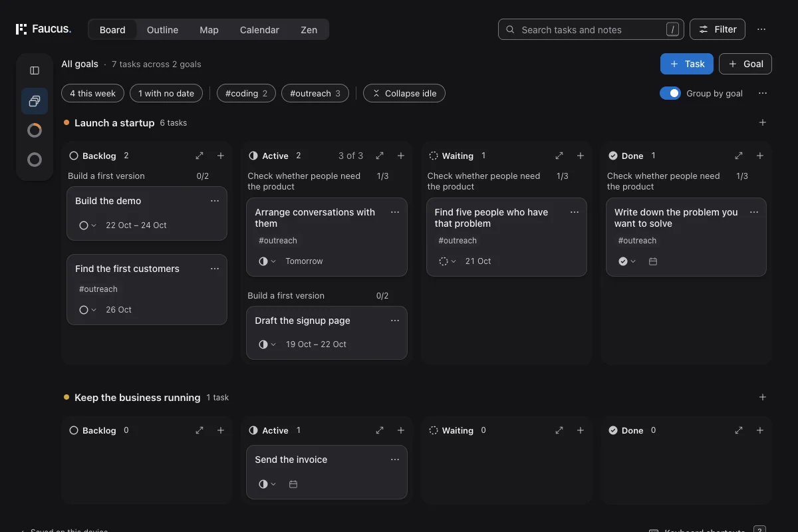The width and height of the screenshot is (798, 532).
Task: Open the Filter button
Action: pos(718,29)
